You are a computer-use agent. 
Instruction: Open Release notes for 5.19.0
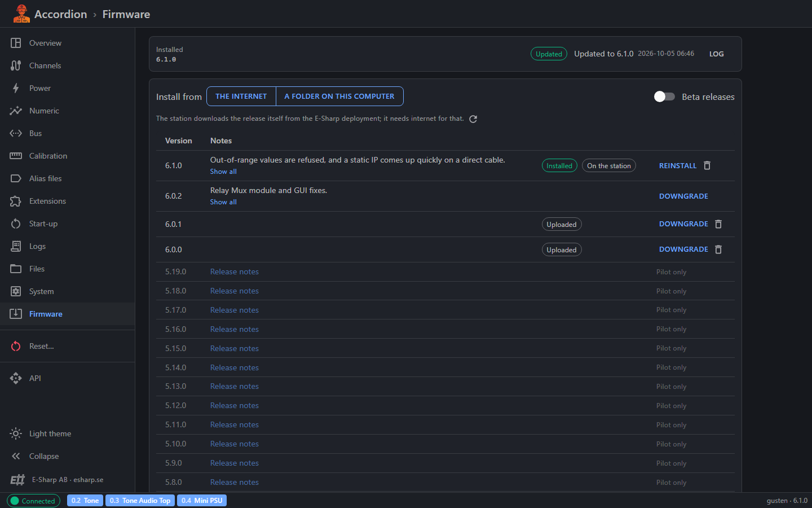[x=235, y=272]
